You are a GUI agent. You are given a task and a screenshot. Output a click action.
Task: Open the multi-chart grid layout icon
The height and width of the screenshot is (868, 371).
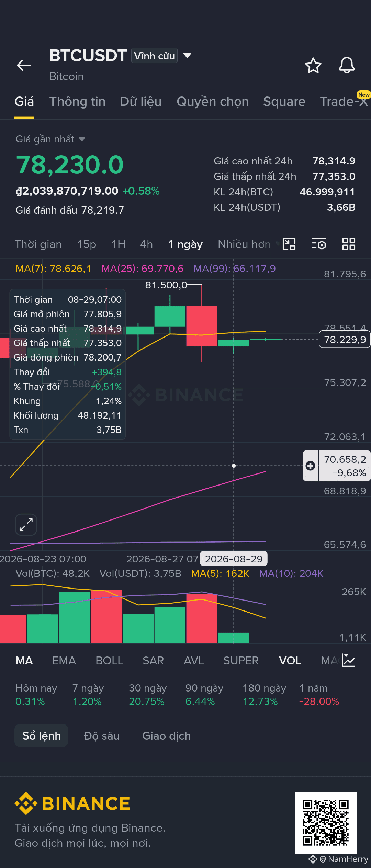point(349,244)
